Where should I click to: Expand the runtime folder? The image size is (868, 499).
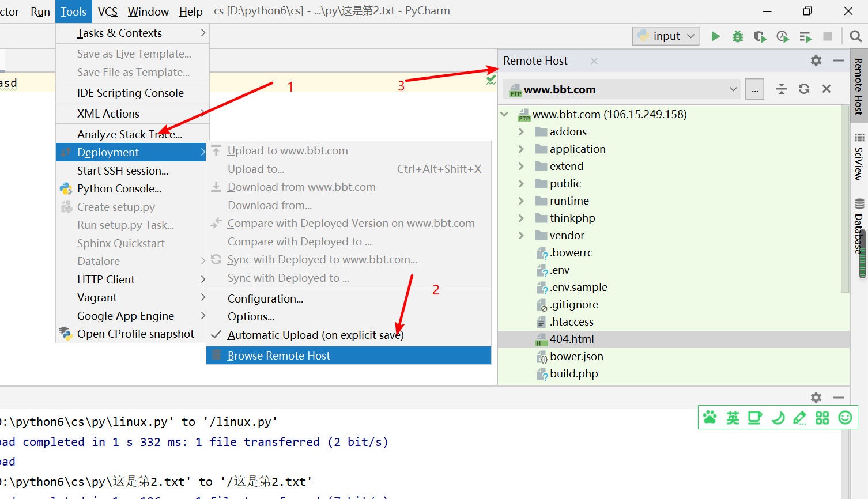(x=521, y=201)
